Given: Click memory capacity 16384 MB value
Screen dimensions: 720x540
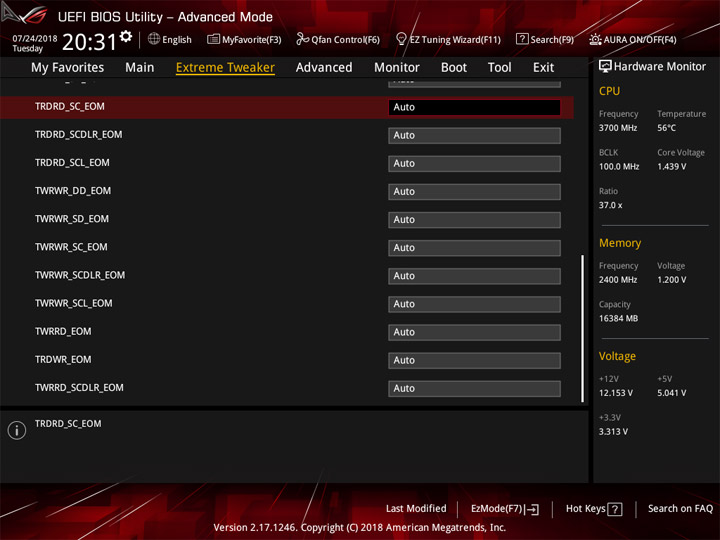Looking at the screenshot, I should 619,319.
